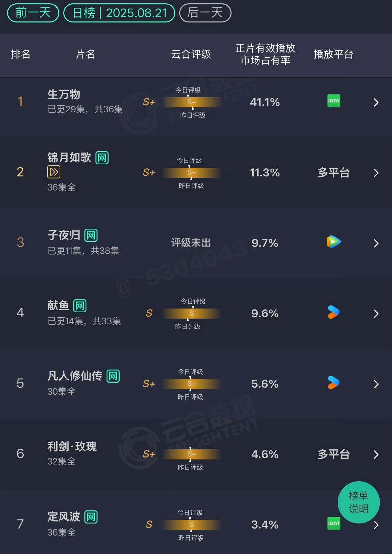Open the 日榜 date selector

(x=119, y=13)
